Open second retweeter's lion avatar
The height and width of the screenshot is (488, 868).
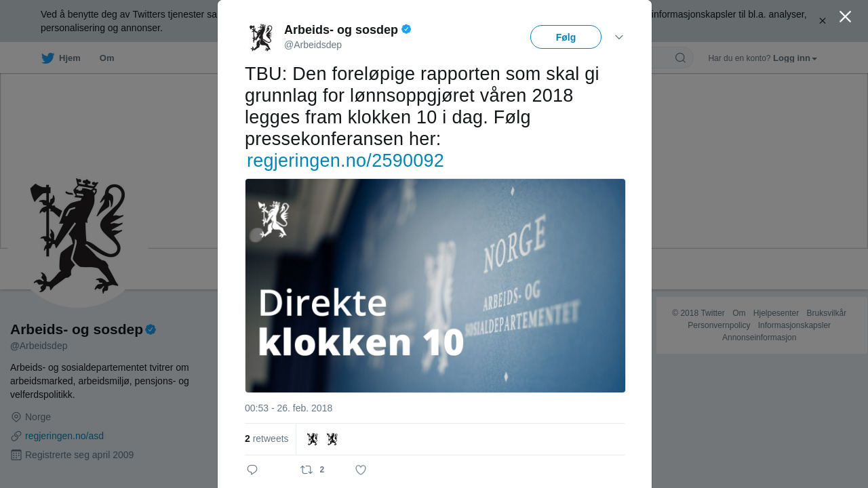tap(332, 439)
